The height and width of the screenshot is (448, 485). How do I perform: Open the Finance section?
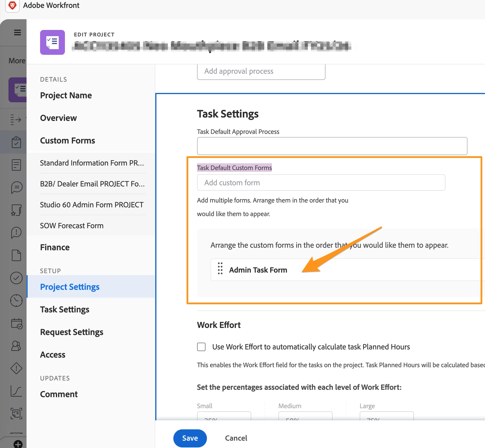(55, 247)
